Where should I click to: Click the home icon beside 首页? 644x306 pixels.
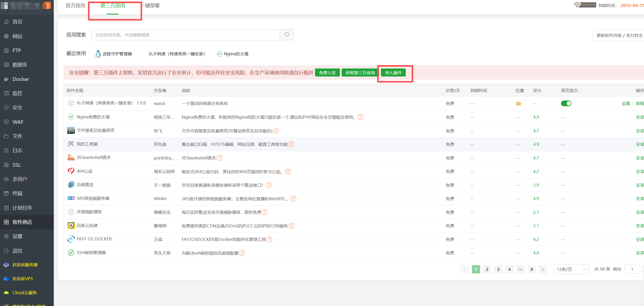coord(6,22)
